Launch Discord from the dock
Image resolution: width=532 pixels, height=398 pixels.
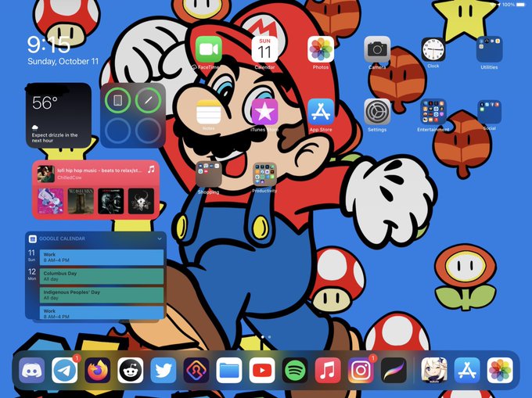(32, 370)
